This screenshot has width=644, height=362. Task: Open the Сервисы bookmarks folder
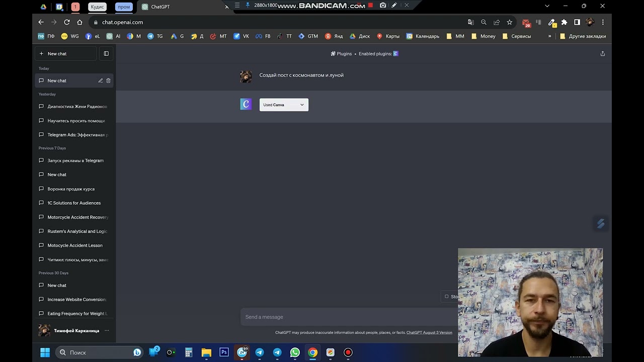516,36
